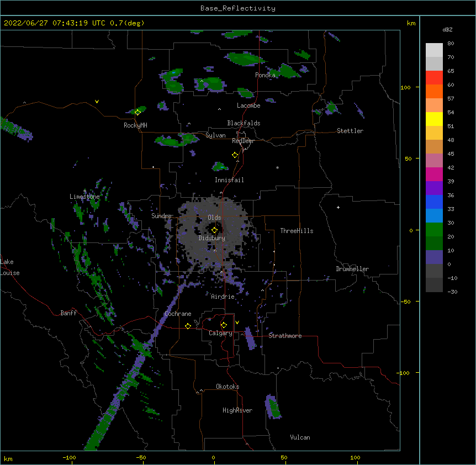Select the light blue swatch in dBZ legend

click(x=434, y=216)
